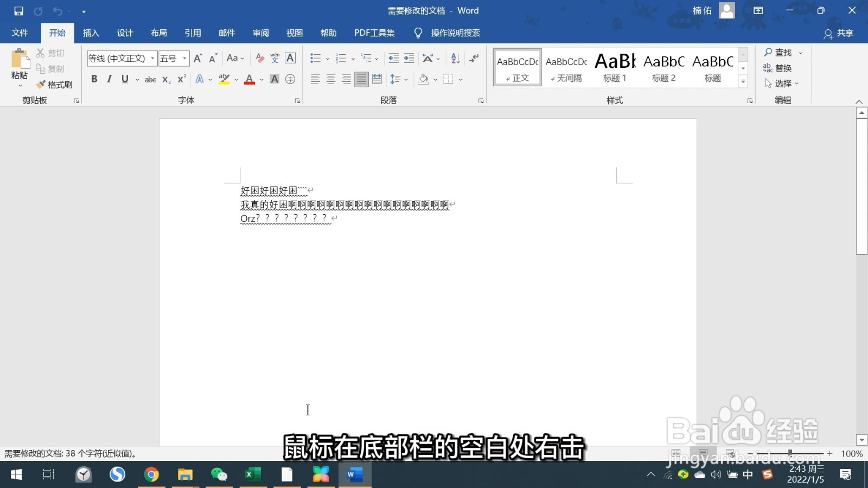Click font color red A button
Viewport: 868px width, 488px height.
click(250, 79)
